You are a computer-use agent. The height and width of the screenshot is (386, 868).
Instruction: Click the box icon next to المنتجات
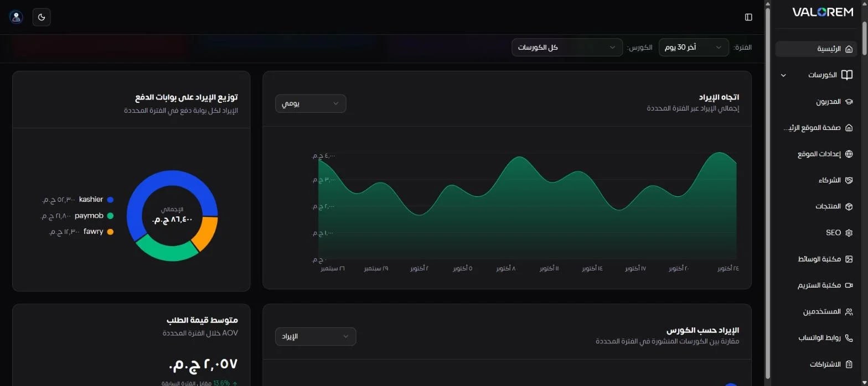pyautogui.click(x=849, y=206)
